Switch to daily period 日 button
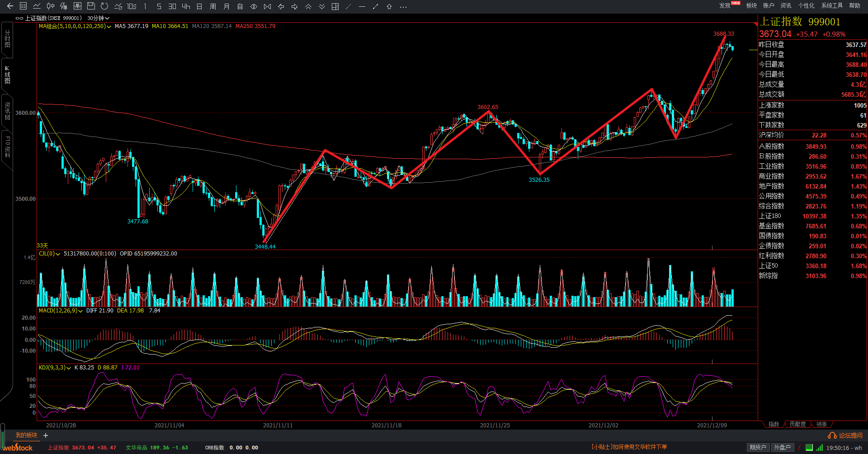Image resolution: width=868 pixels, height=454 pixels. (x=199, y=6)
